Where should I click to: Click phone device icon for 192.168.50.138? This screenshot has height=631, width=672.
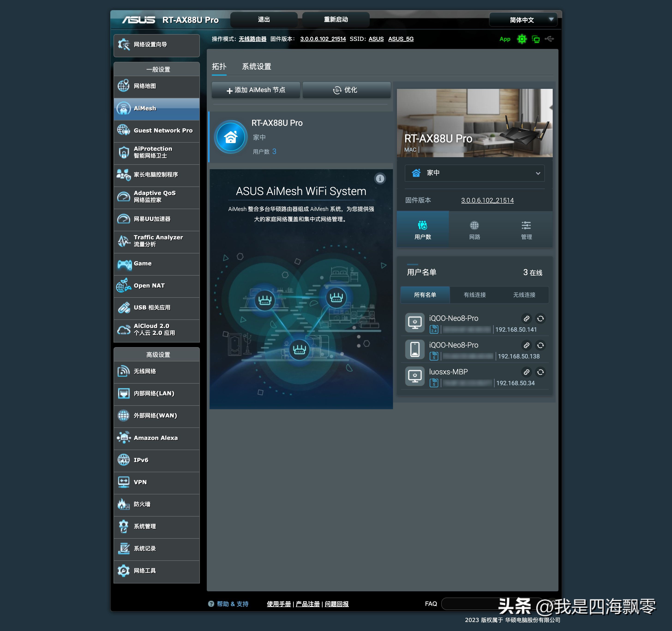[x=415, y=349]
